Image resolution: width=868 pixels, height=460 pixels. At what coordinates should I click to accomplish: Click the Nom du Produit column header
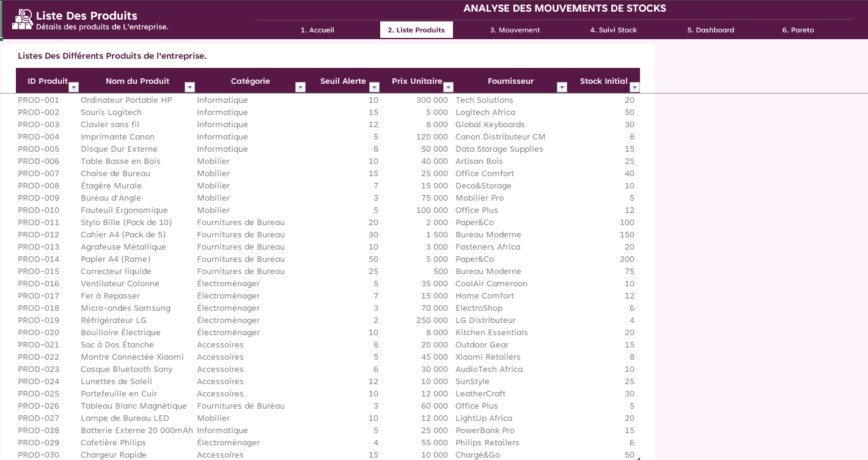coord(138,81)
